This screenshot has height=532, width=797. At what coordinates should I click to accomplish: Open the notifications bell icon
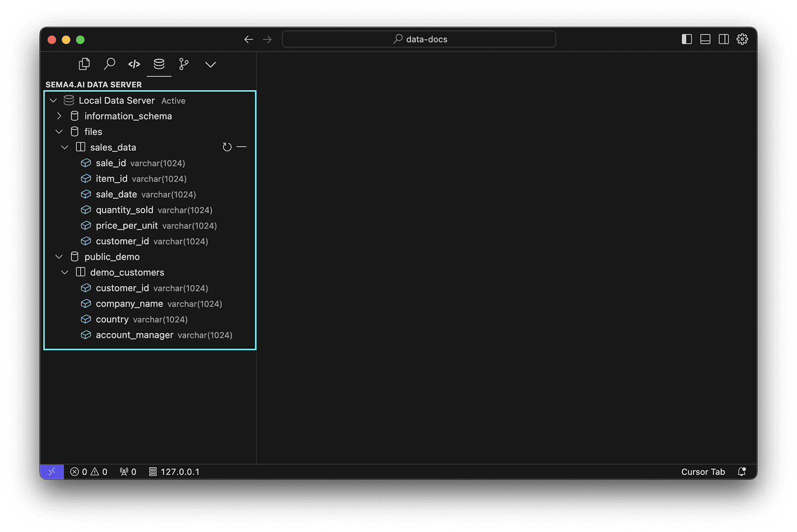click(x=742, y=471)
